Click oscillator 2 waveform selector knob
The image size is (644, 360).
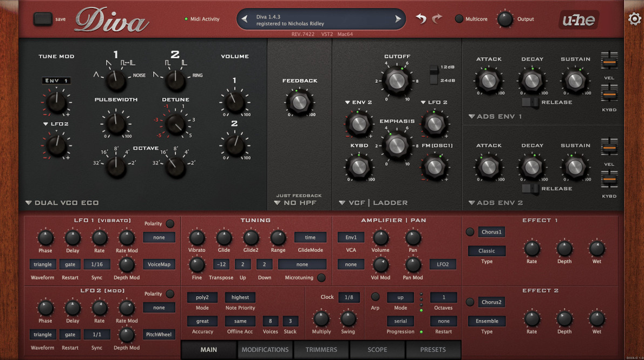click(x=175, y=81)
